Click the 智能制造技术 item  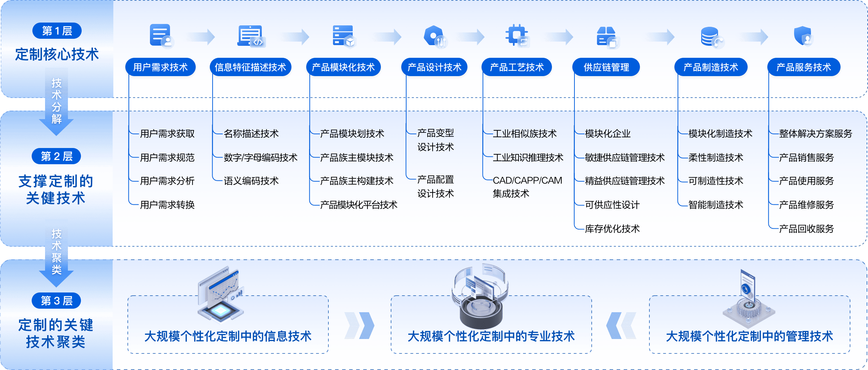716,205
